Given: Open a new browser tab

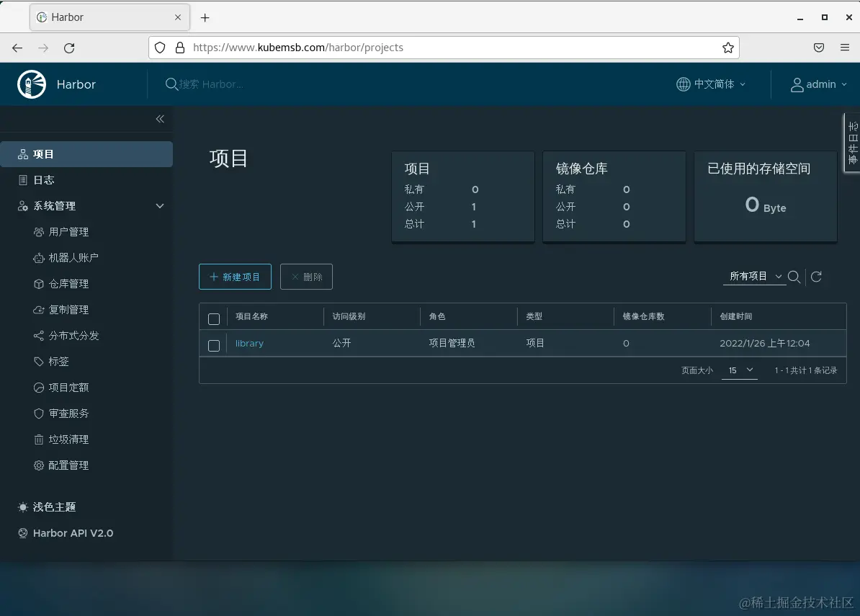Looking at the screenshot, I should [x=205, y=17].
